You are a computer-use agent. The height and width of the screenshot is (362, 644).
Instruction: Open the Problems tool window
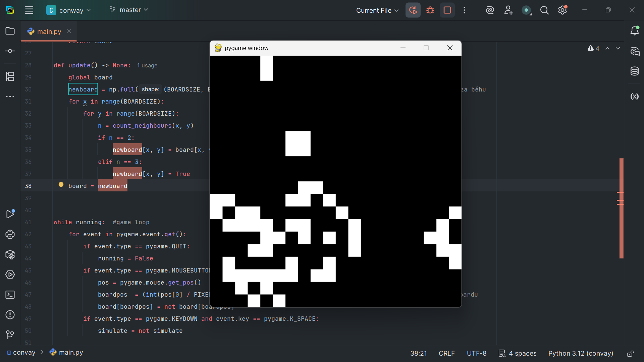coord(10,315)
